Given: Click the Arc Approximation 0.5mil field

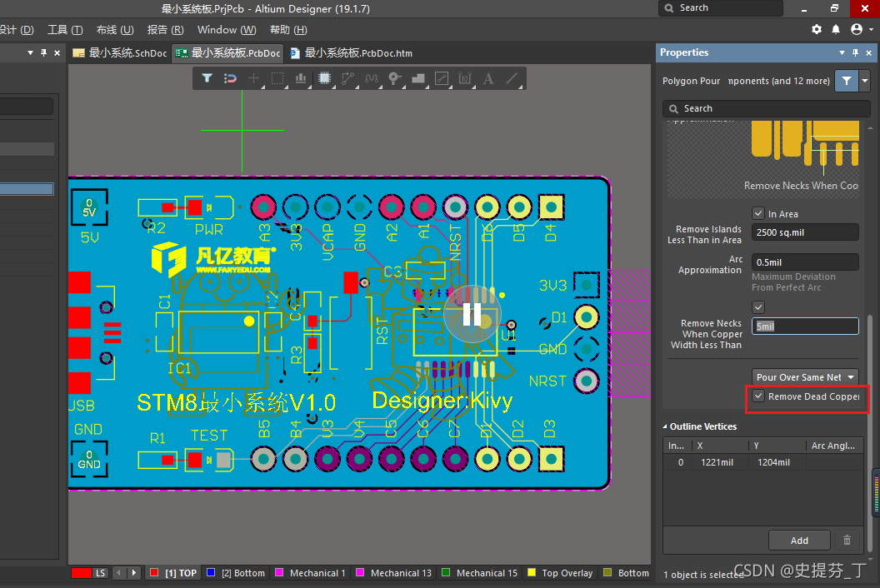Looking at the screenshot, I should [805, 262].
